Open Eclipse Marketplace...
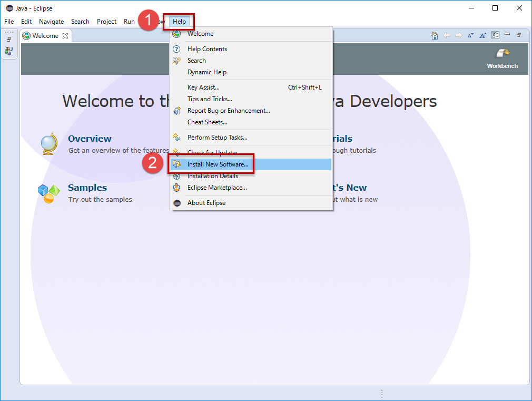Screen dimensions: 532x401 point(251,188)
